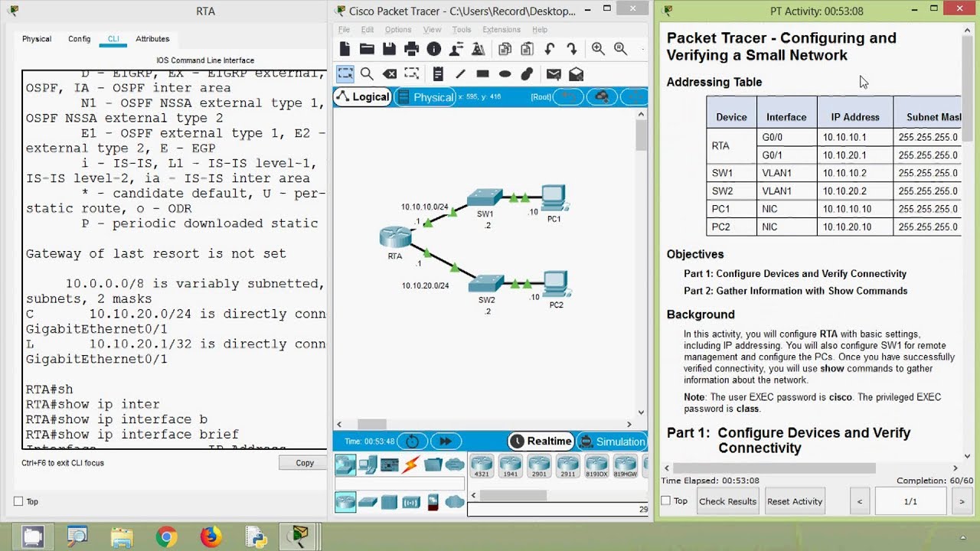The height and width of the screenshot is (551, 980).
Task: Click the device list horizontal scrollbar
Action: click(513, 495)
